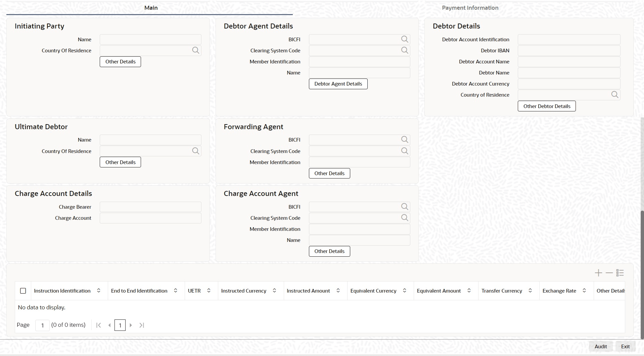
Task: Switch to the Main tab
Action: 151,8
